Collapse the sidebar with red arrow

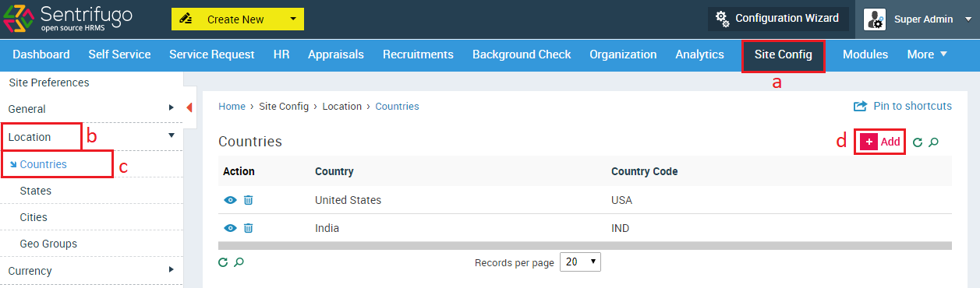189,107
